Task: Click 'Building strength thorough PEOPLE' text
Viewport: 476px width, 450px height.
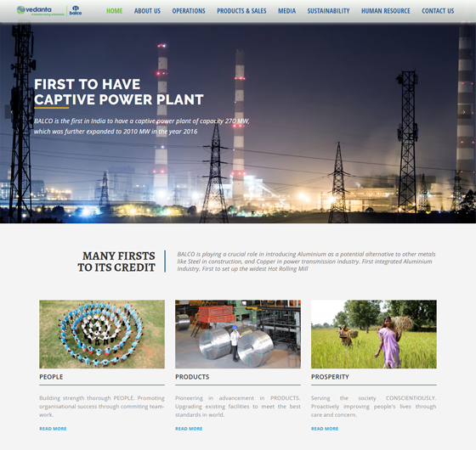Action: 102,406
